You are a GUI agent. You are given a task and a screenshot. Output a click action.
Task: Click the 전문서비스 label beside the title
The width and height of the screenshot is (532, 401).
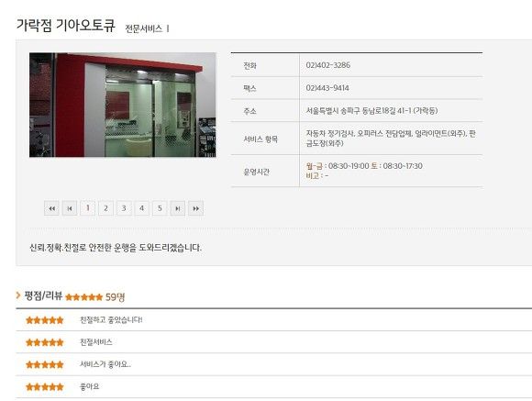pyautogui.click(x=143, y=28)
